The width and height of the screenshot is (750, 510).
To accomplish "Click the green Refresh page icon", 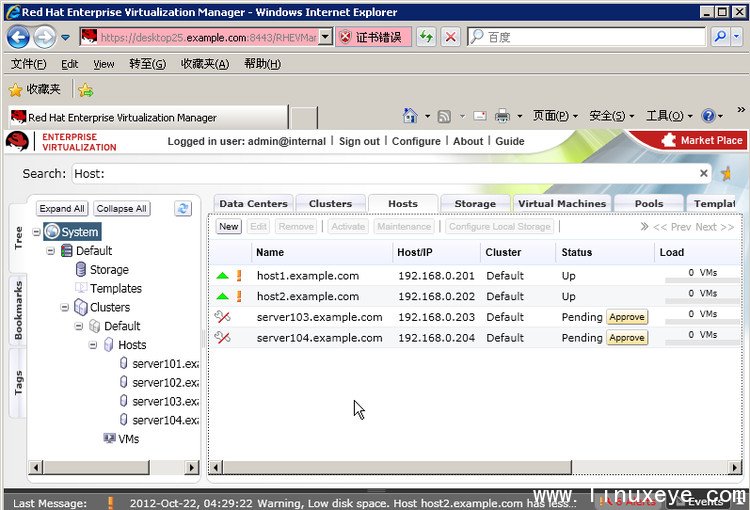I will (426, 37).
